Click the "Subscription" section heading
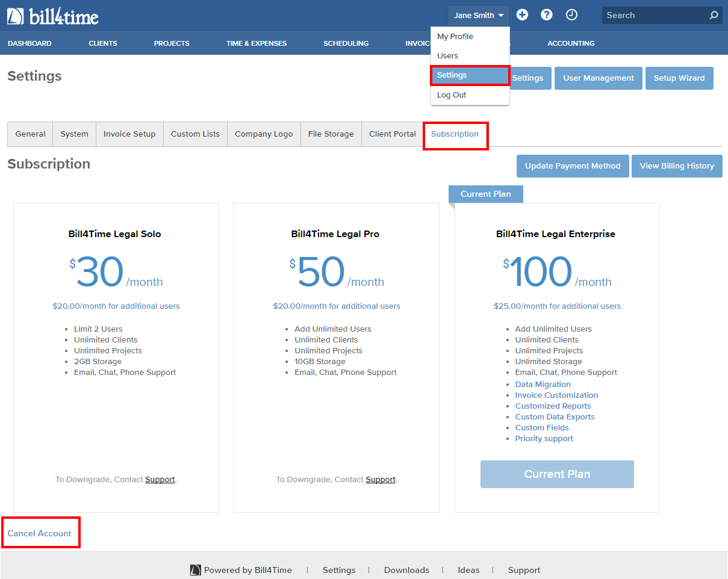This screenshot has width=728, height=579. coord(49,164)
